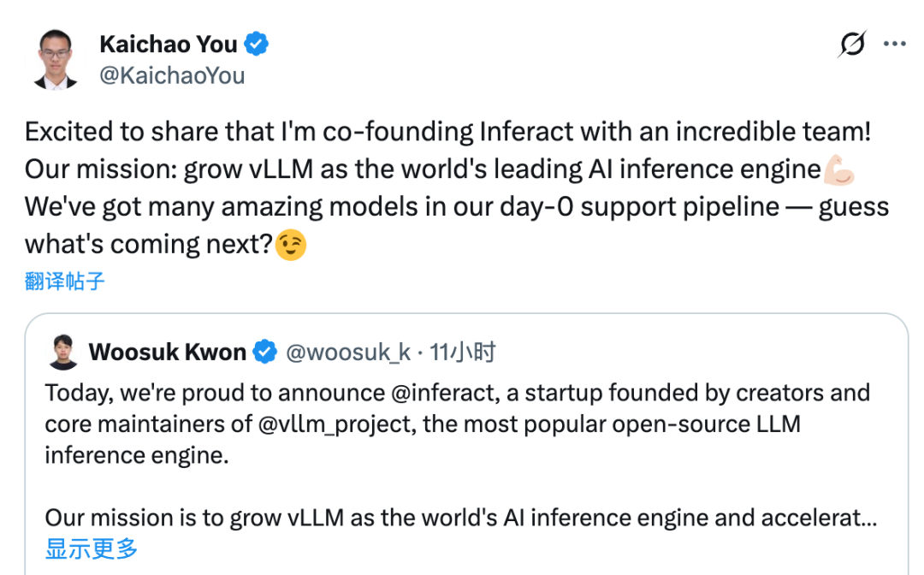Click the 11小时 timestamp on quoted post
The height and width of the screenshot is (575, 924).
(x=463, y=352)
